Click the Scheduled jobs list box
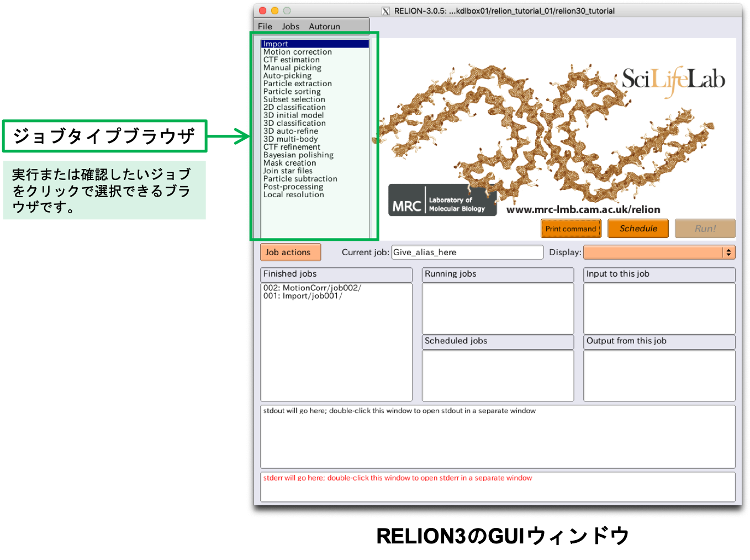Screen dimensions: 750x560 [498, 376]
